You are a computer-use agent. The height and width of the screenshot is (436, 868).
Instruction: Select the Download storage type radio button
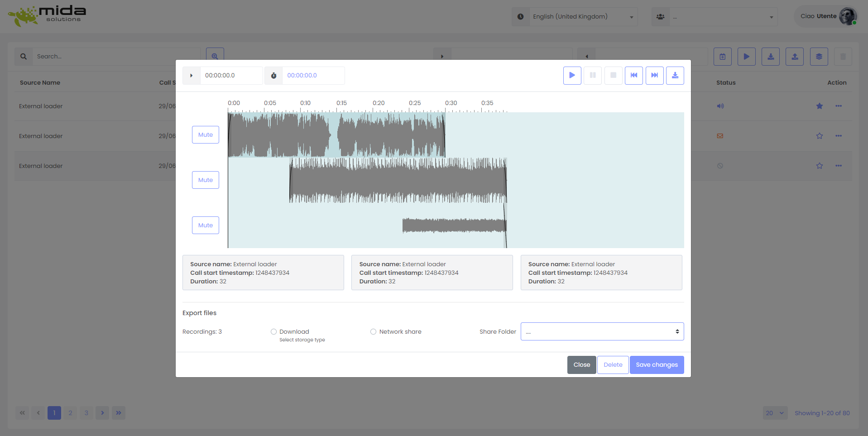pos(273,331)
